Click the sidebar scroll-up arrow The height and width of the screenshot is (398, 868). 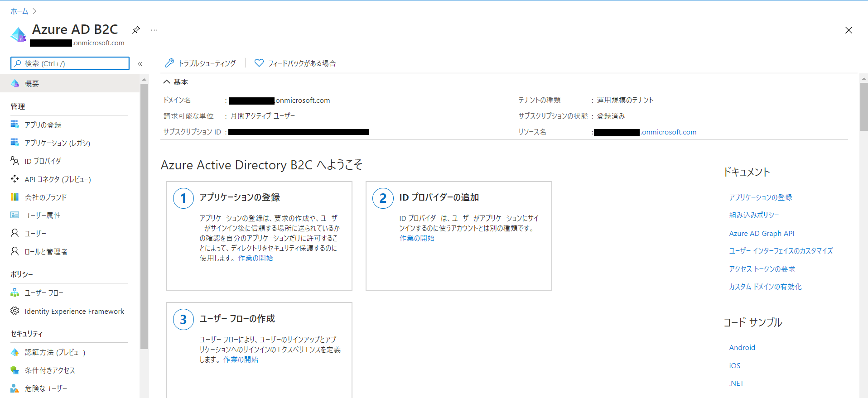pyautogui.click(x=144, y=79)
